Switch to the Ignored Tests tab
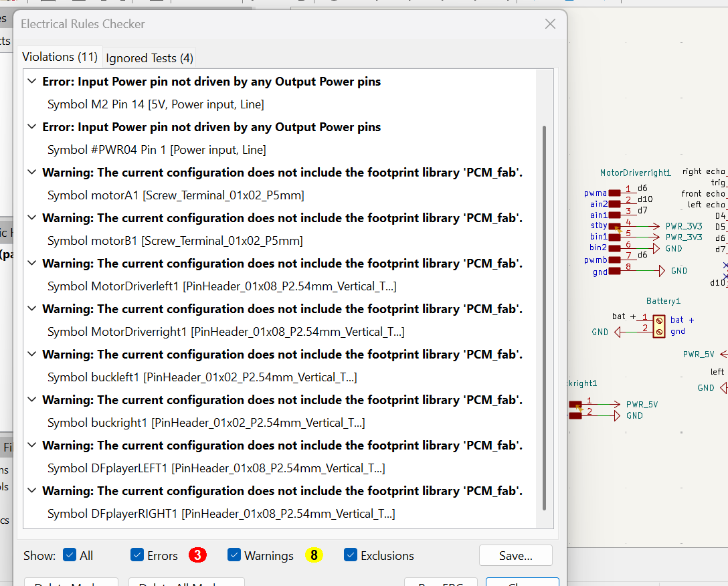 (149, 58)
